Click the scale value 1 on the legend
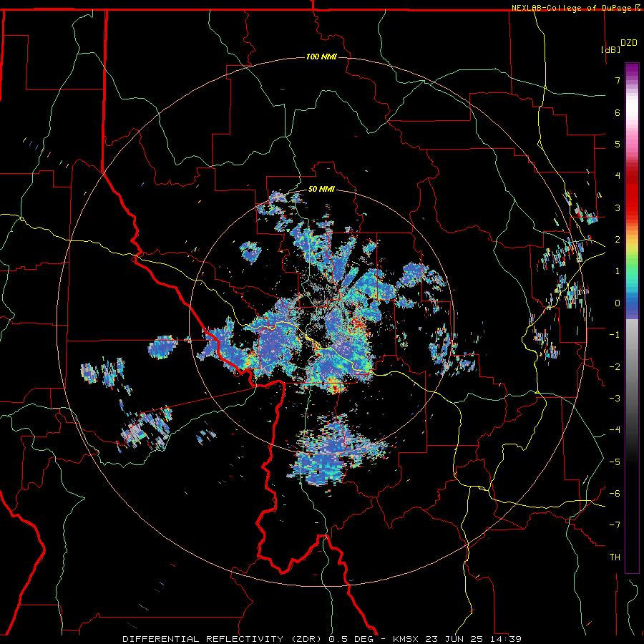Image resolution: width=644 pixels, height=644 pixels. coord(618,271)
